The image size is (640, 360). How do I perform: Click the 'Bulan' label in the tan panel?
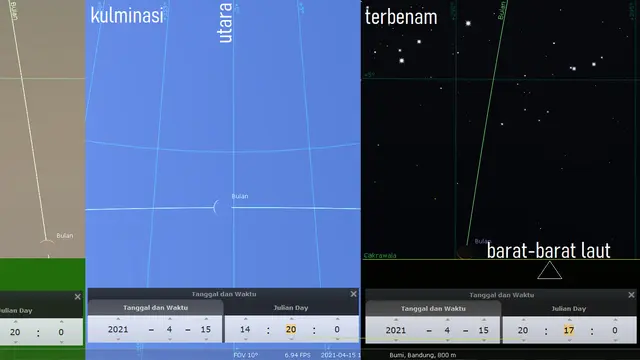65,236
